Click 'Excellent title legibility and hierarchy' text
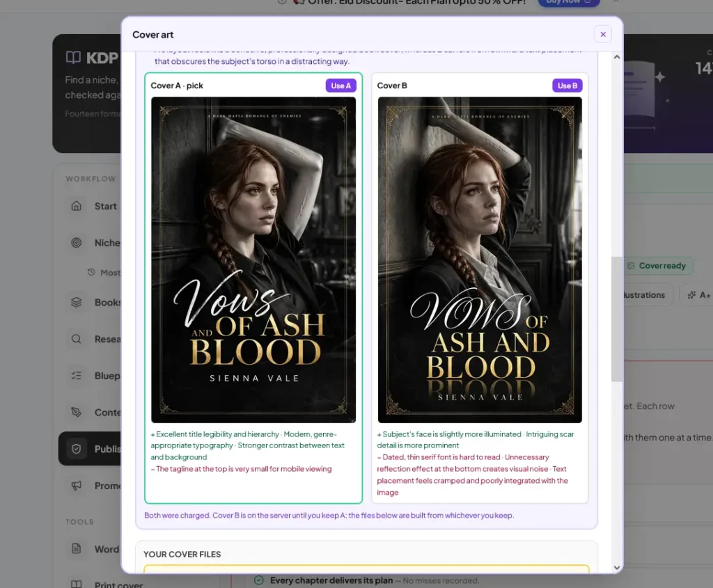The height and width of the screenshot is (588, 713). click(x=217, y=434)
